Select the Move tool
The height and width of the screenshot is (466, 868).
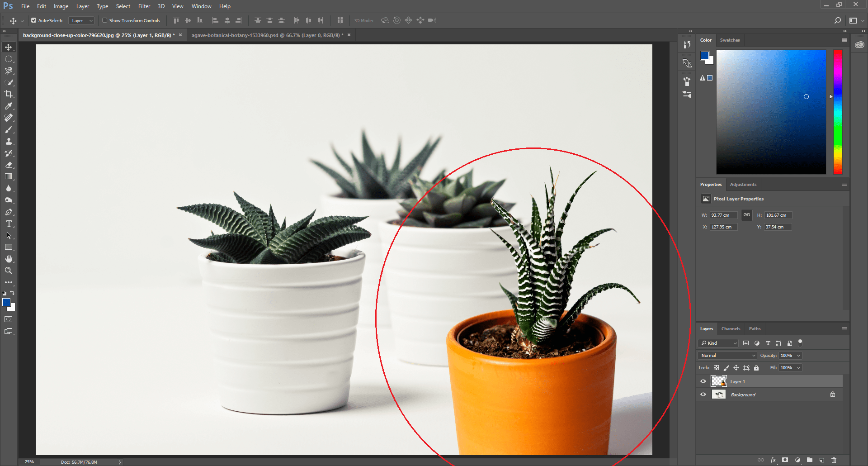click(x=9, y=47)
